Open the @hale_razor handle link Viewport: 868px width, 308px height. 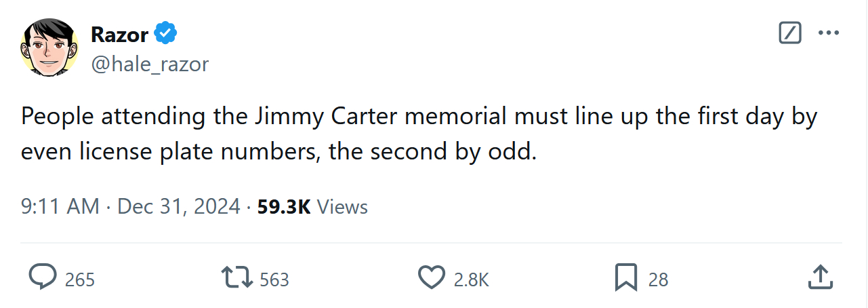(x=149, y=64)
